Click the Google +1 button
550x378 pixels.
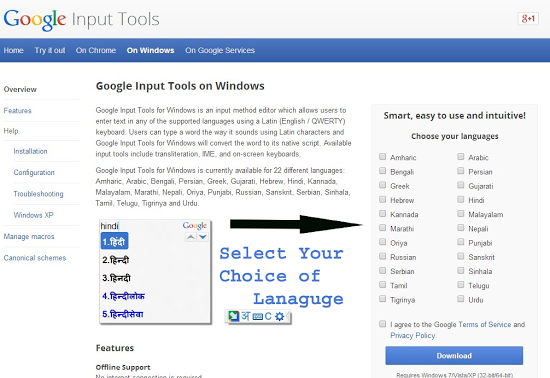pos(528,19)
